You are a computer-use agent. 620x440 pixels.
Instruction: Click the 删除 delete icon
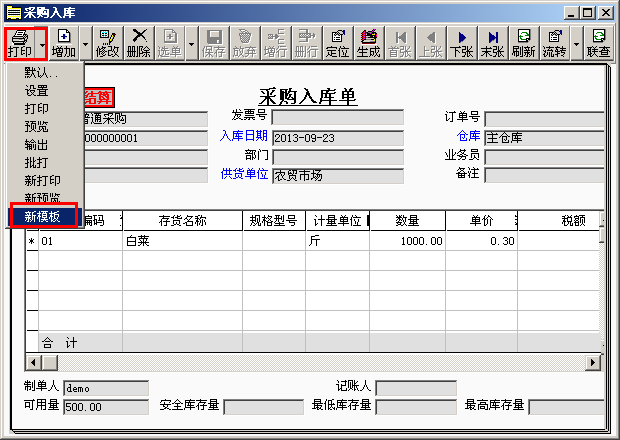[x=139, y=43]
